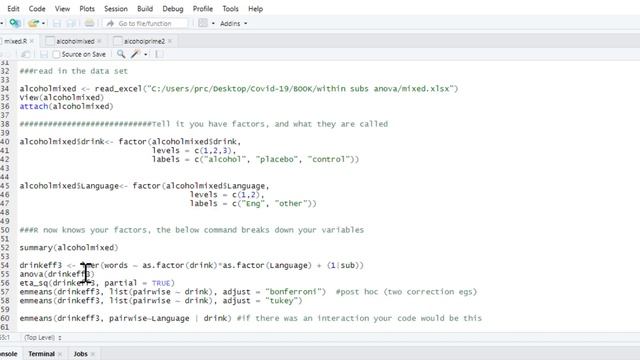640x360 pixels.
Task: Click the code tools wand icon
Action: [x=135, y=54]
